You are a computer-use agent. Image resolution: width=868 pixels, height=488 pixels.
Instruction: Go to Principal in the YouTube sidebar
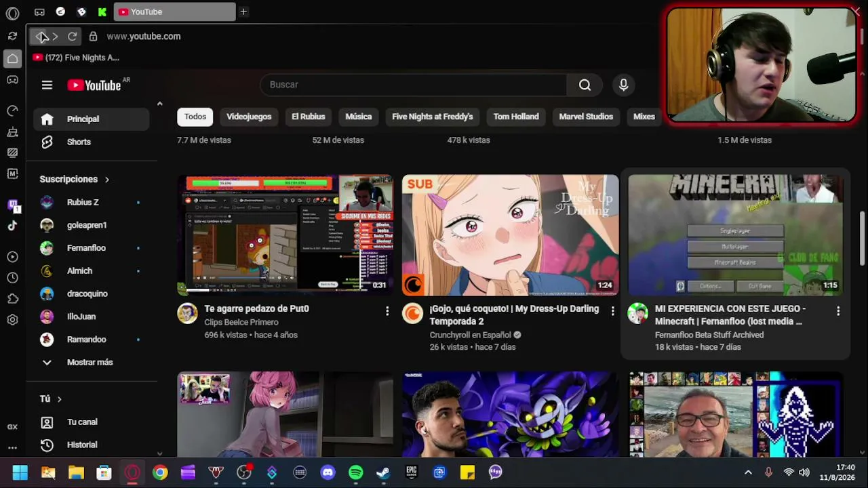click(x=91, y=119)
